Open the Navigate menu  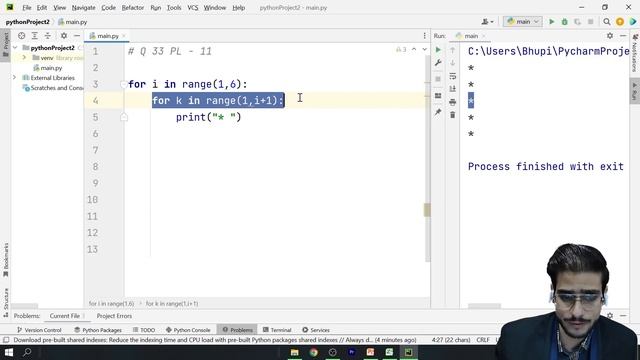pos(83,7)
